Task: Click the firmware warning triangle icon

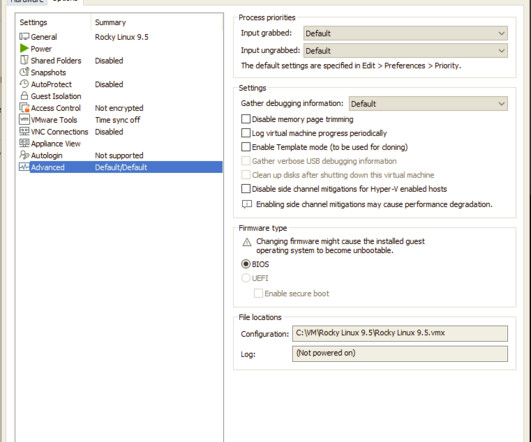Action: pyautogui.click(x=247, y=242)
